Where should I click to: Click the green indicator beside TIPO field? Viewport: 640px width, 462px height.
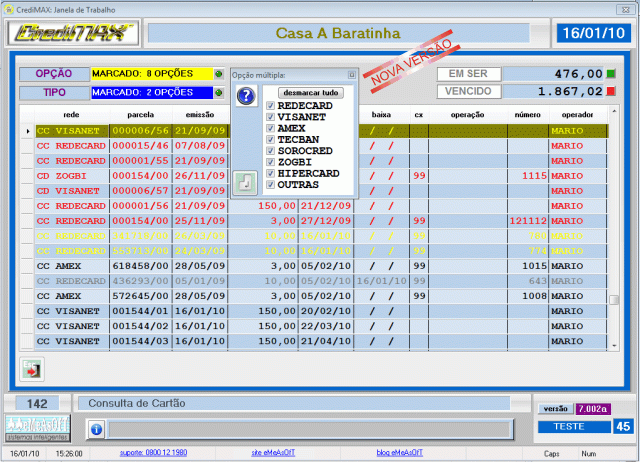click(x=218, y=93)
